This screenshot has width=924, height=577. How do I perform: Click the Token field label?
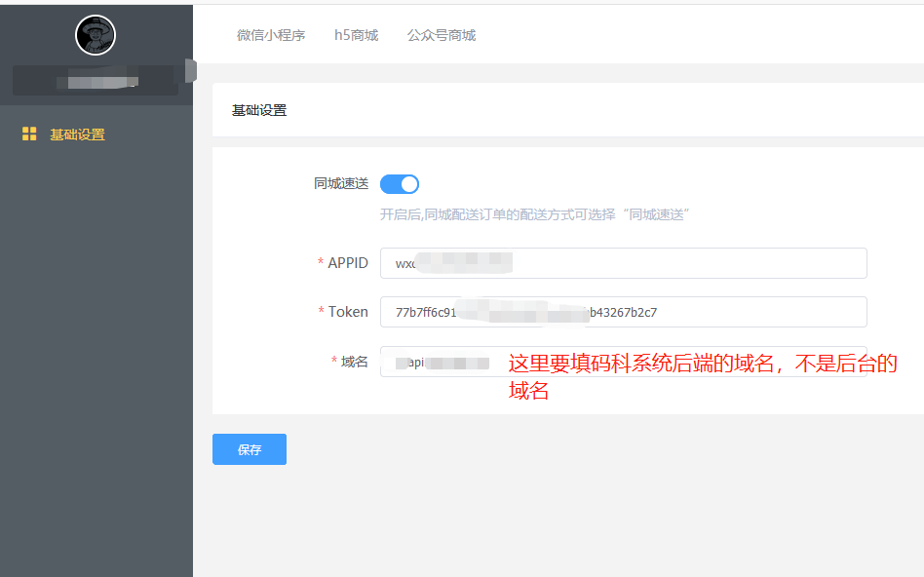pos(348,312)
